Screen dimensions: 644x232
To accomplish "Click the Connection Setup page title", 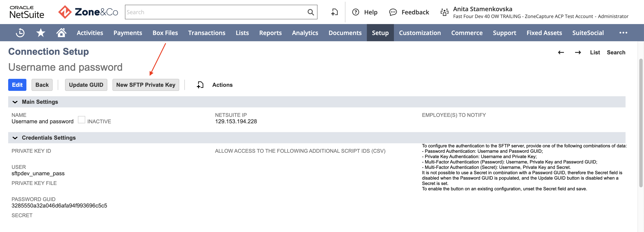I will coord(49,52).
